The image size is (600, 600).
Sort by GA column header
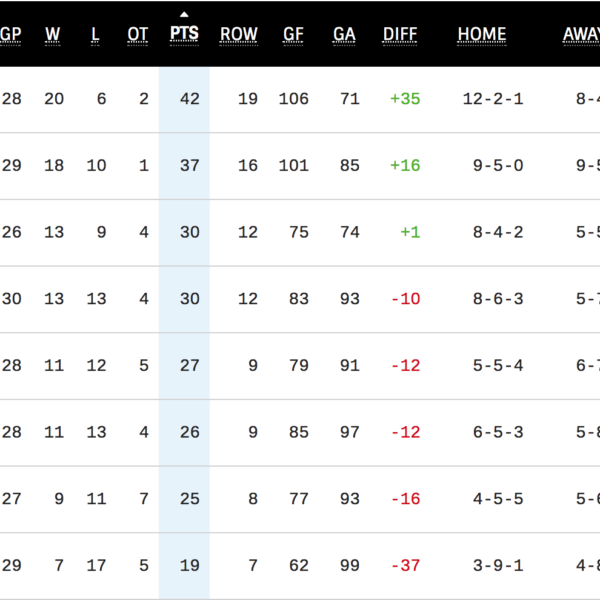pyautogui.click(x=344, y=34)
